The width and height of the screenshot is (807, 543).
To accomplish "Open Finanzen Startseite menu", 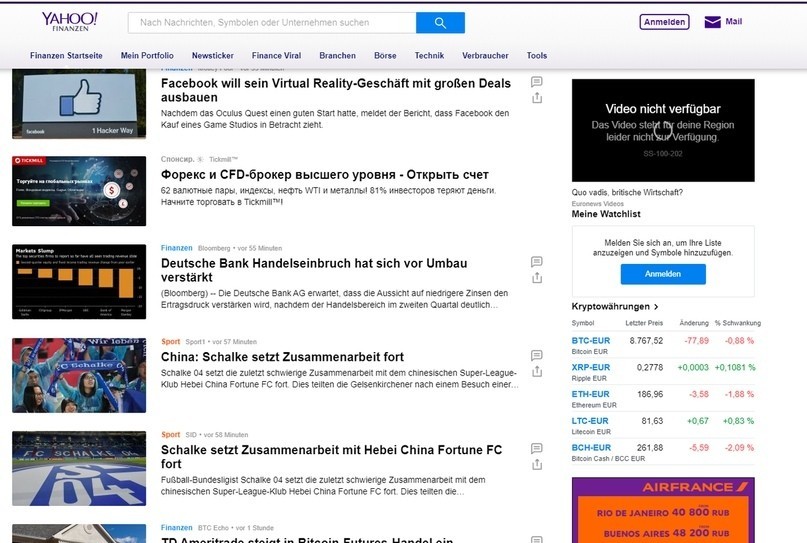I will tap(66, 56).
